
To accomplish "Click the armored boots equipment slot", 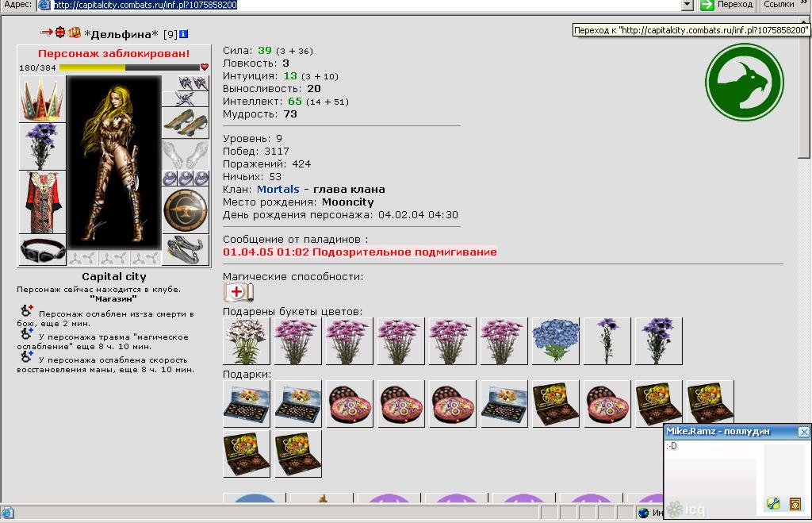I will coord(186,250).
